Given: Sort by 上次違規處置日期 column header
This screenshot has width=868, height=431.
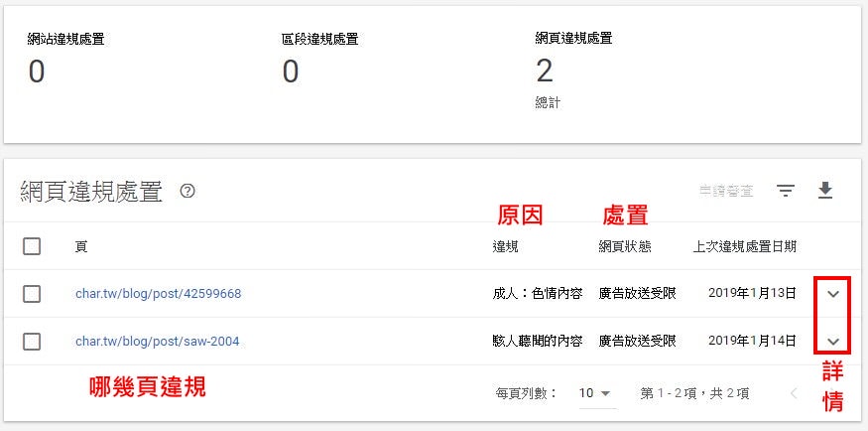Looking at the screenshot, I should [744, 246].
